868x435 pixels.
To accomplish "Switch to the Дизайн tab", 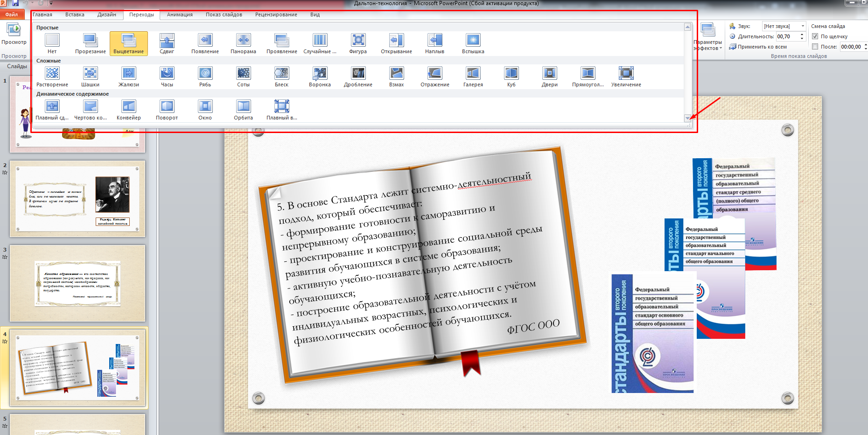I will [107, 14].
